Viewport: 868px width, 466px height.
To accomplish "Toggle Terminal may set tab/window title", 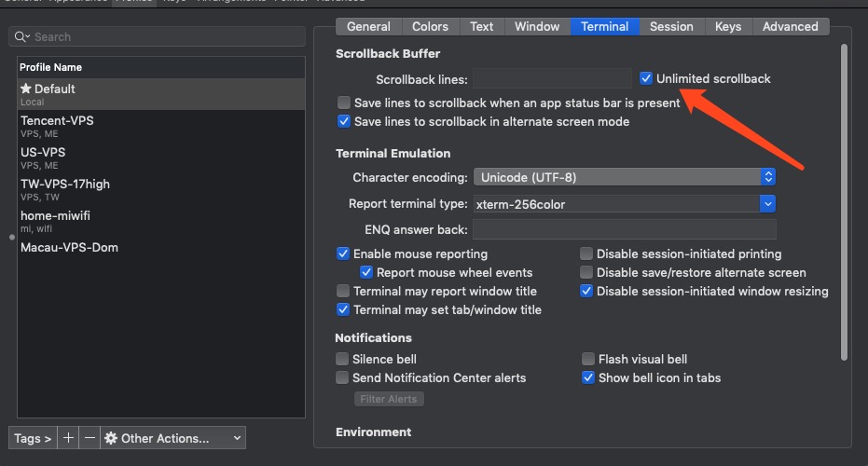I will (343, 309).
